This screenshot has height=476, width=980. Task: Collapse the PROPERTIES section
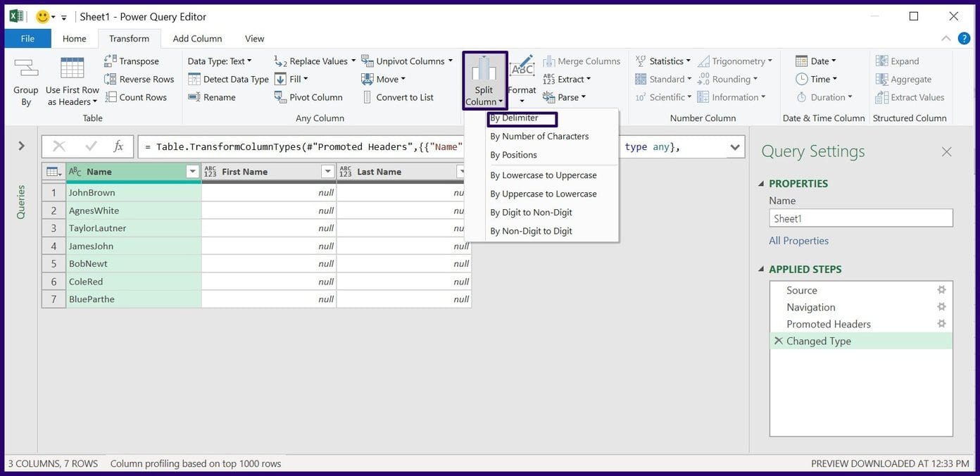[761, 184]
